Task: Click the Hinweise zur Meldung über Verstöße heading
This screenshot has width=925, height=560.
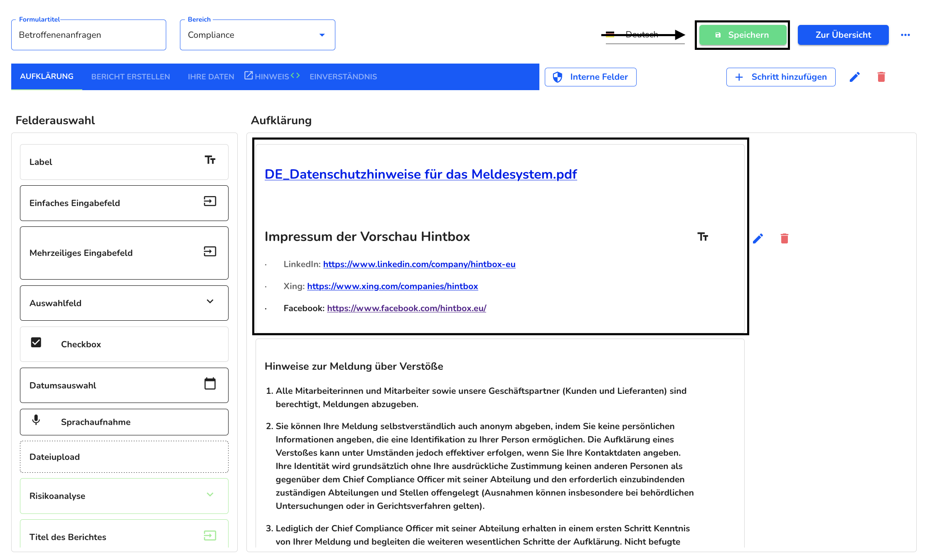Action: pos(354,366)
